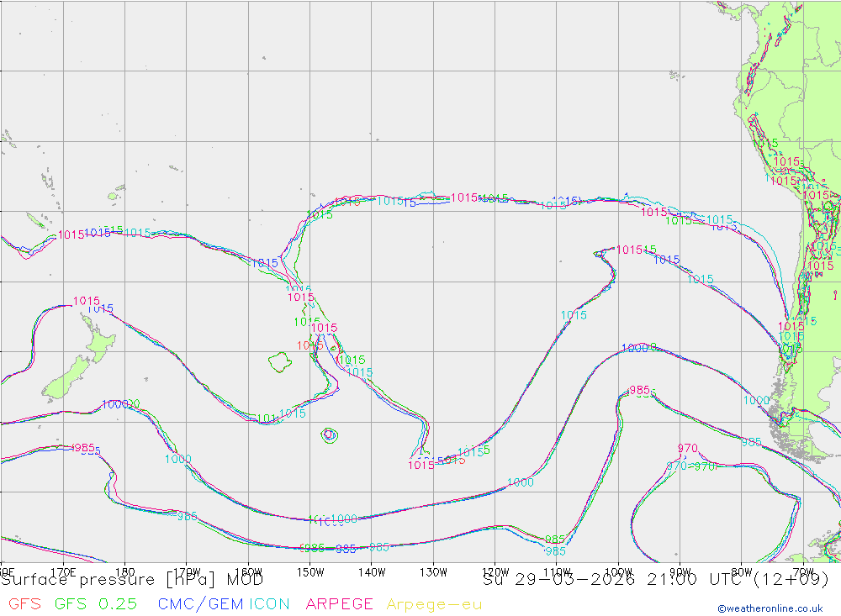Click the Su 29-03-2026 21:00 UTC timestamp
The image size is (841, 616).
click(x=656, y=580)
